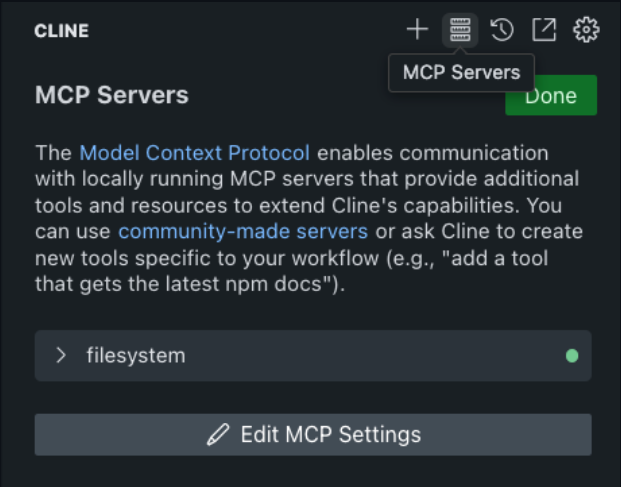Select the filesystem server name

[x=135, y=356]
